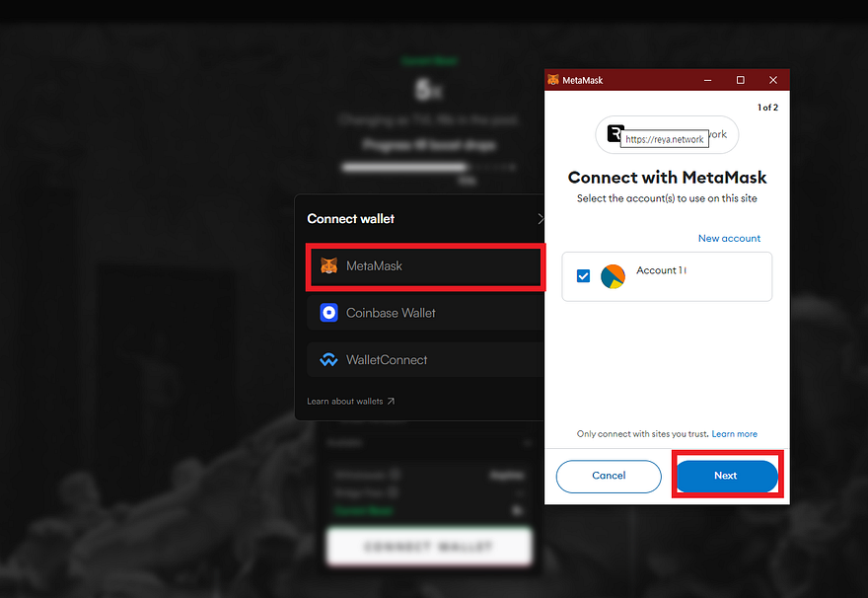Click the Coinbase Wallet blue icon
Viewport: 868px width, 598px height.
coord(328,313)
